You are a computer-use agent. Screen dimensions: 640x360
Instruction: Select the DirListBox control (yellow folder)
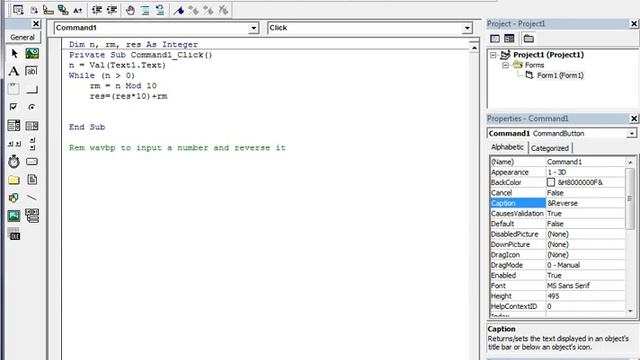pyautogui.click(x=13, y=180)
